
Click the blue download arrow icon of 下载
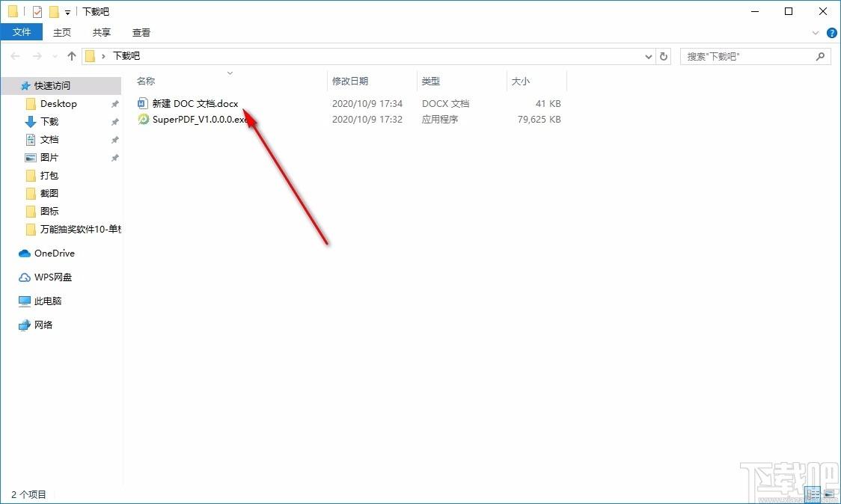point(31,122)
